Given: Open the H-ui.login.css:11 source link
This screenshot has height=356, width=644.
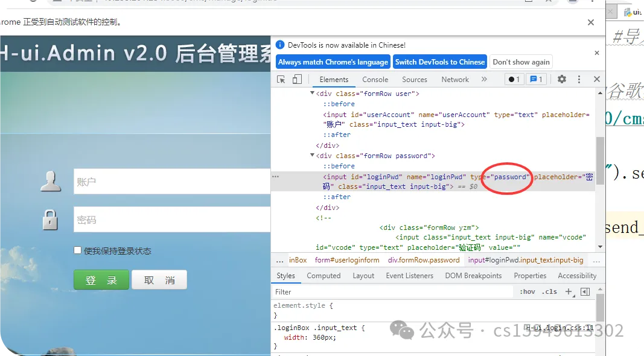Looking at the screenshot, I should [560, 328].
